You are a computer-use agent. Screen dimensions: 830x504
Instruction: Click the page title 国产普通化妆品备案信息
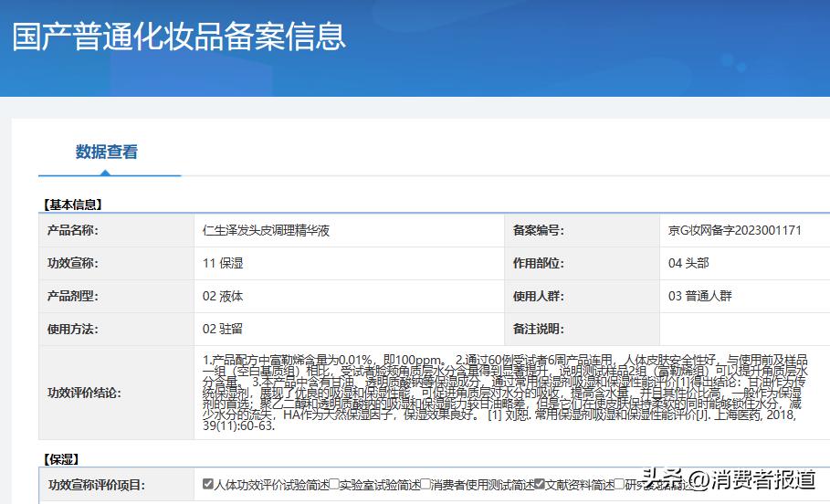pyautogui.click(x=179, y=37)
